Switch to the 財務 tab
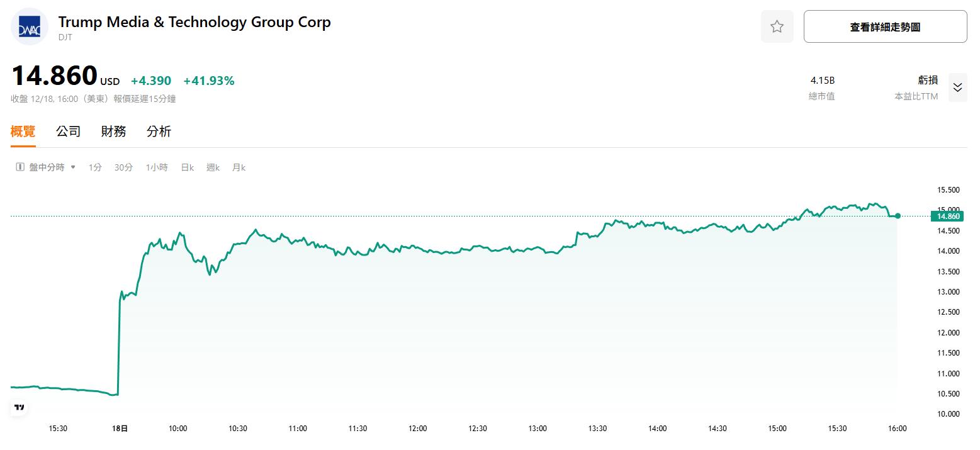 tap(113, 132)
